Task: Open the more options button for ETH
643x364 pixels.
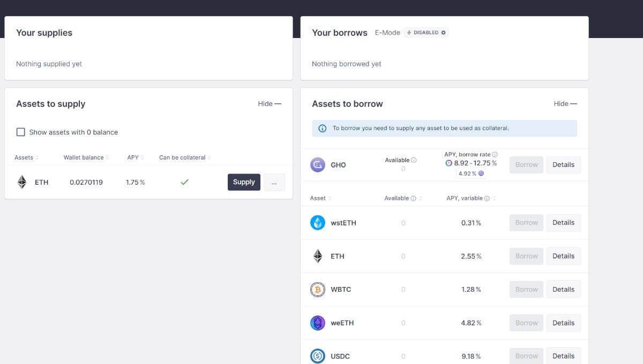Action: point(274,183)
